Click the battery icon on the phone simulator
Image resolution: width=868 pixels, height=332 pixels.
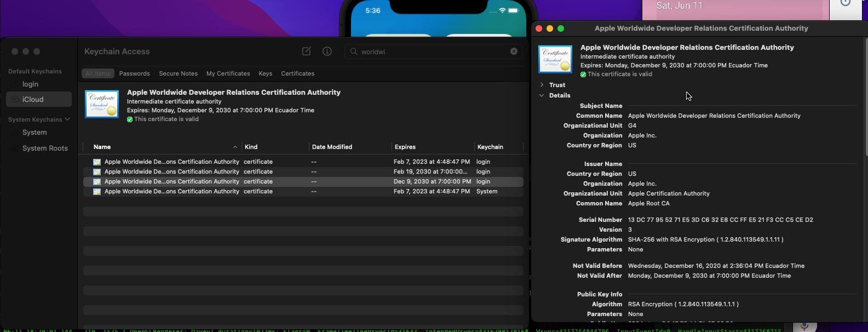(x=514, y=11)
